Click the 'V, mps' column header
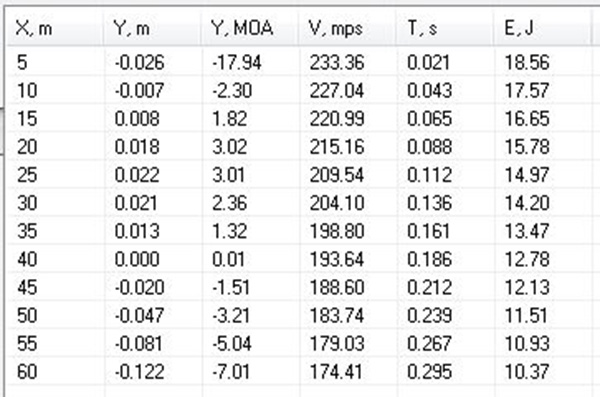The height and width of the screenshot is (397, 600). pos(347,28)
